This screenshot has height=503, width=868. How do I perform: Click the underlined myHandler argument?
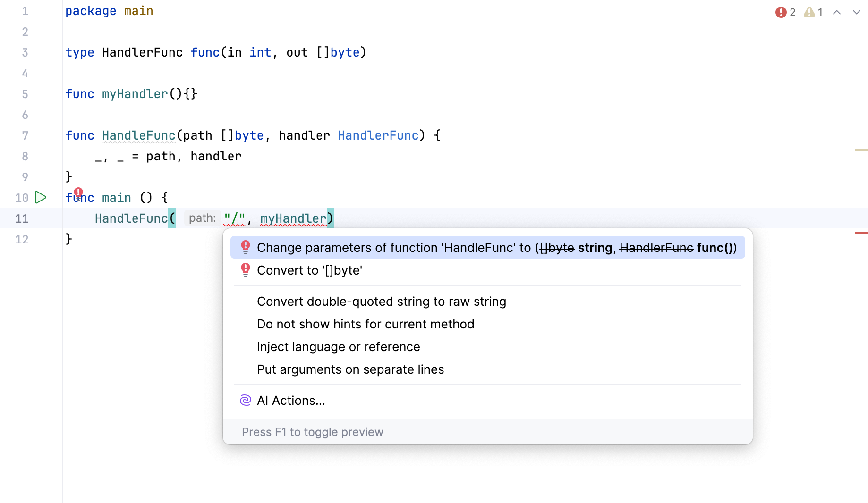tap(294, 218)
